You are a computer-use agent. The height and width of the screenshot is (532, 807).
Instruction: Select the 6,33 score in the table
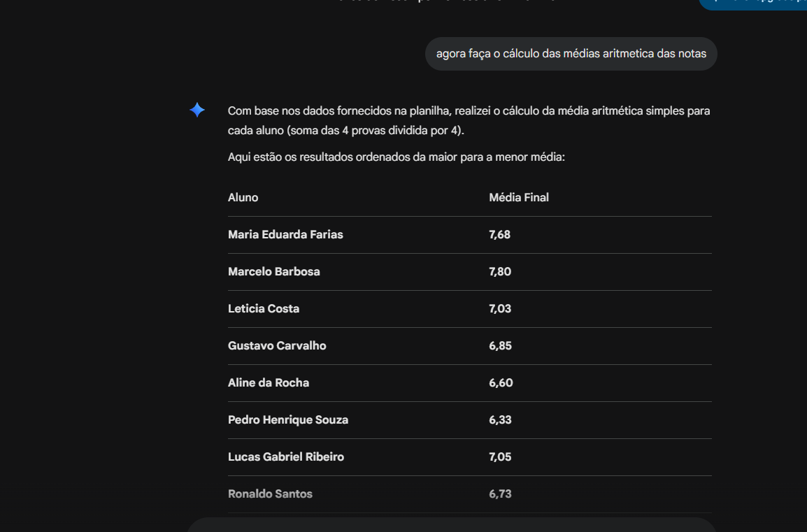(500, 419)
